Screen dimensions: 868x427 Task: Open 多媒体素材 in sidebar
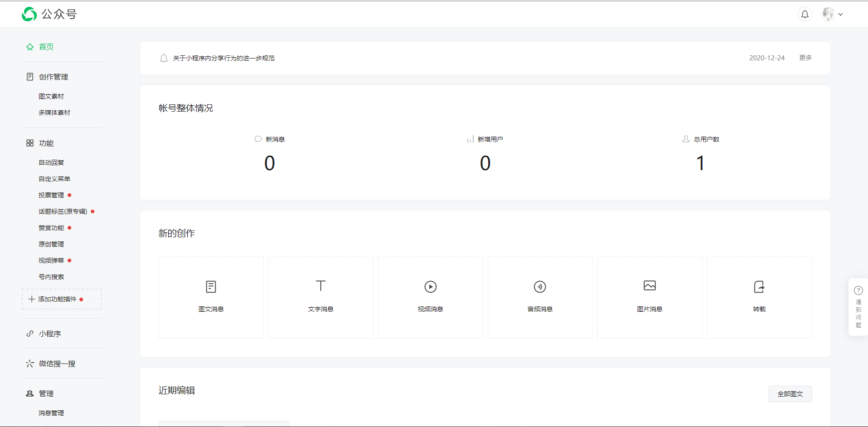click(54, 113)
